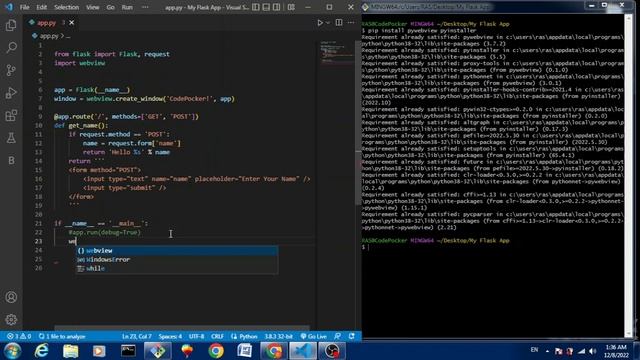Open the Go menu
This screenshot has height=360, width=640.
pos(110,7)
